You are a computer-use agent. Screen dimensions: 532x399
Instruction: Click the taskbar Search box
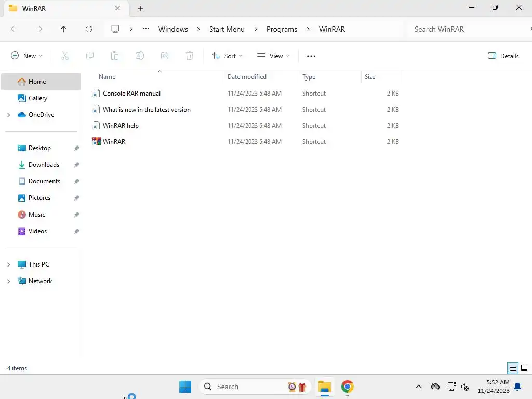(255, 387)
